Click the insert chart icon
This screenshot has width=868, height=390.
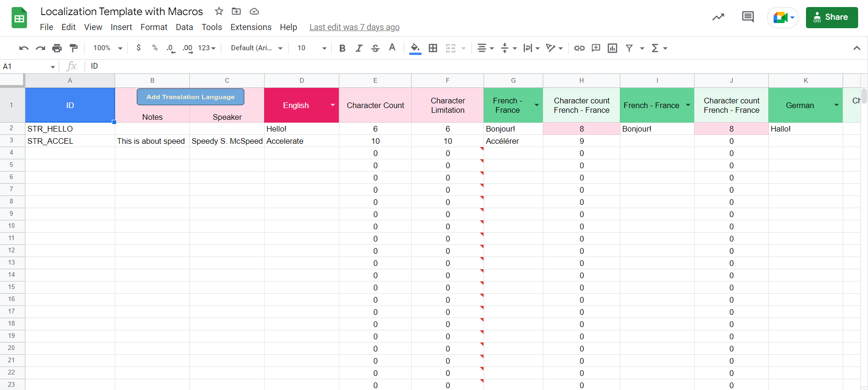tap(612, 48)
